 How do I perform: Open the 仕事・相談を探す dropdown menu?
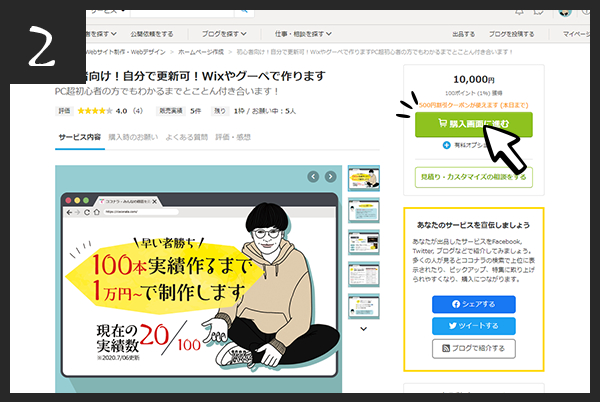303,34
